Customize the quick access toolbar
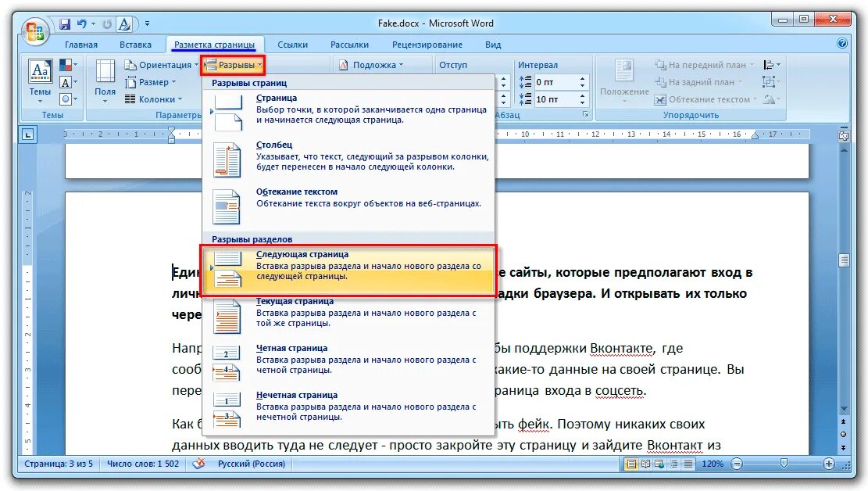 point(147,23)
